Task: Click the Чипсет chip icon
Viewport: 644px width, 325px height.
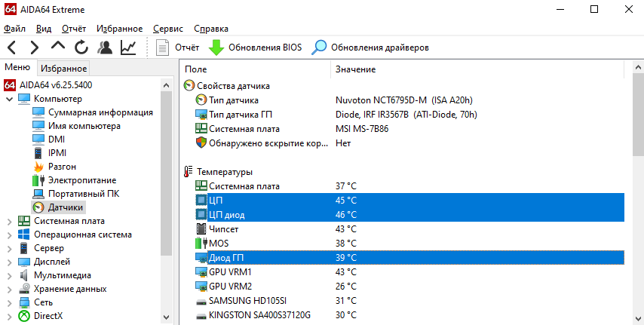Action: pos(201,228)
